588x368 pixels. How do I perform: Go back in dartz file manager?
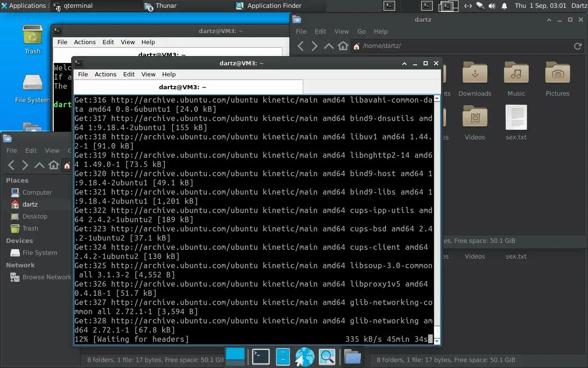[300, 46]
